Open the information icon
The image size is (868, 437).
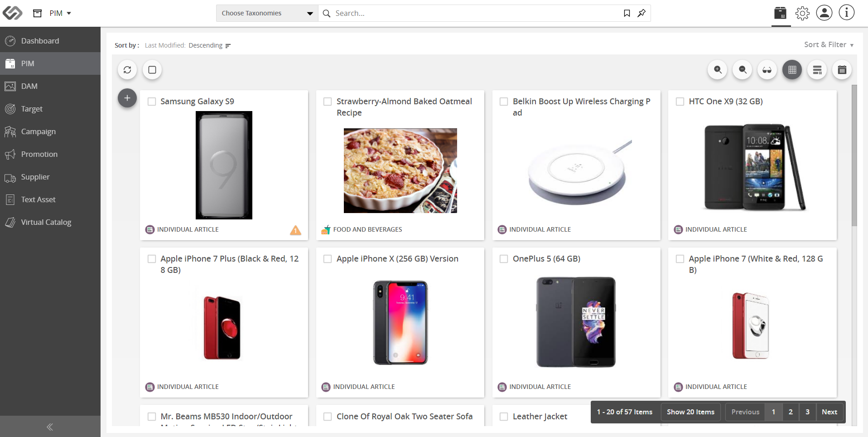(846, 13)
